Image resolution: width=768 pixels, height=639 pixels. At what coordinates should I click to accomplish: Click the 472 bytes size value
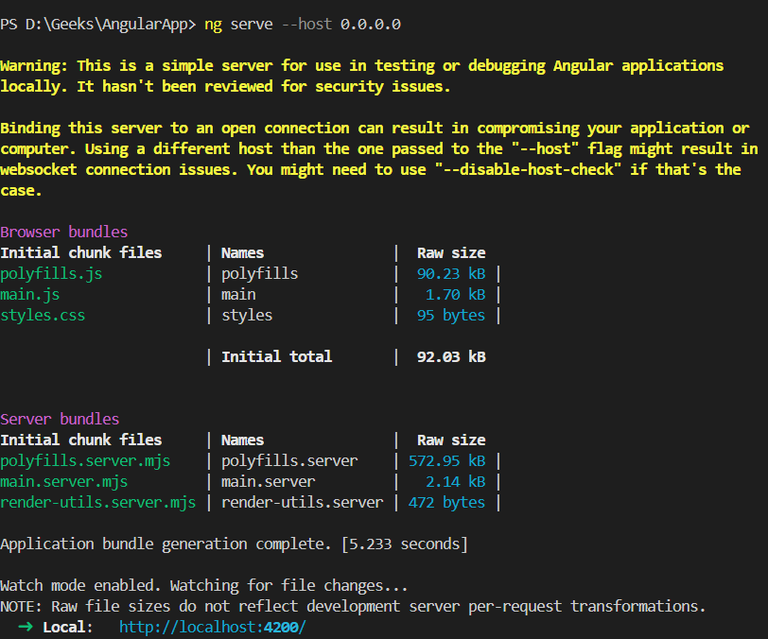[x=446, y=502]
